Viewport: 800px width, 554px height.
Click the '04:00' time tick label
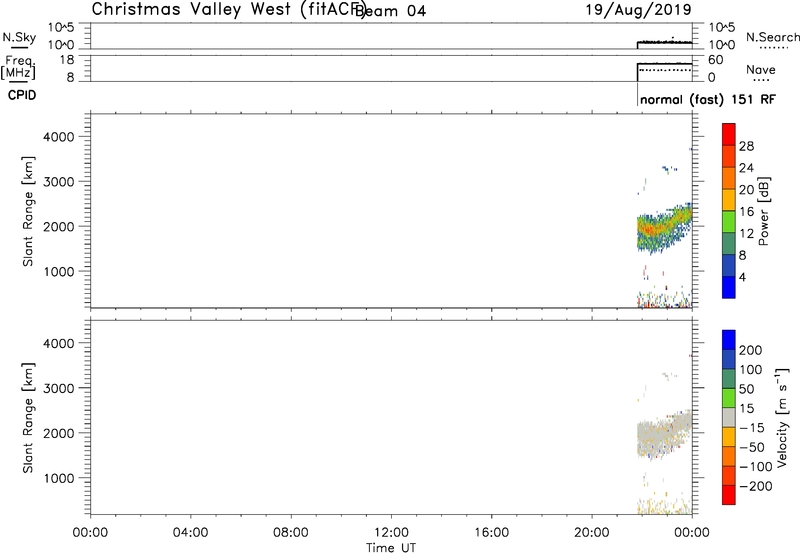tap(190, 533)
